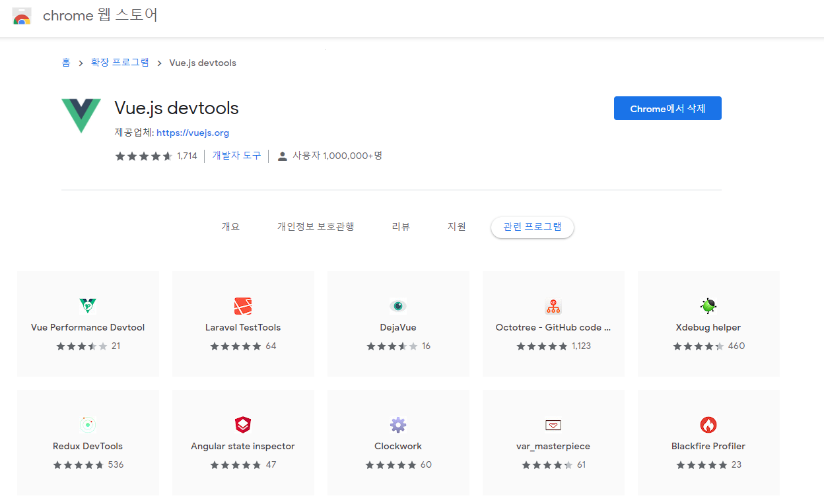Screen dimensions: 824x504
Task: Switch to the 지원 tab
Action: [x=457, y=227]
